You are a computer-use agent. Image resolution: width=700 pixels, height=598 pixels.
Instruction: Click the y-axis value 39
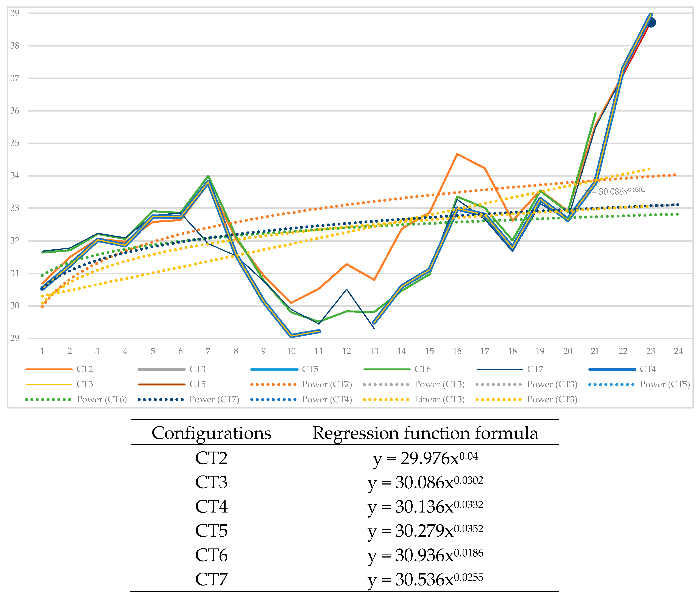(x=14, y=13)
